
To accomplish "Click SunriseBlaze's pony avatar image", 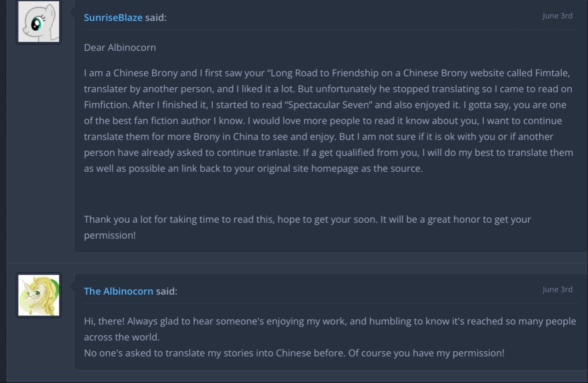I will [39, 22].
